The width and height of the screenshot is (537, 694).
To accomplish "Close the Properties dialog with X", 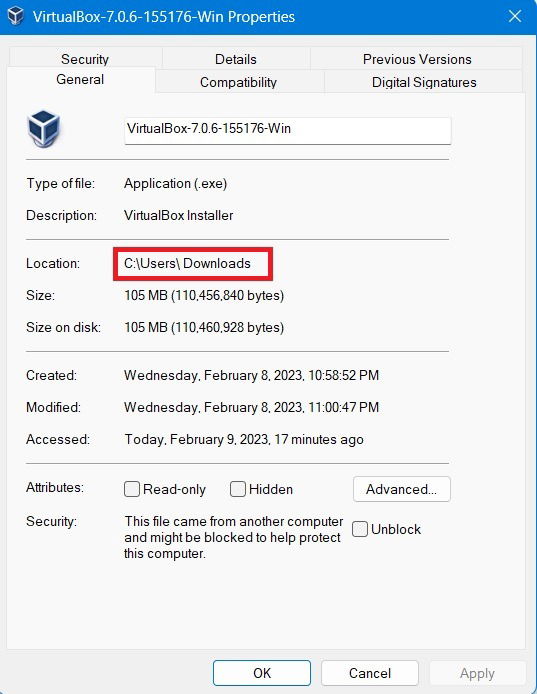I will [515, 16].
